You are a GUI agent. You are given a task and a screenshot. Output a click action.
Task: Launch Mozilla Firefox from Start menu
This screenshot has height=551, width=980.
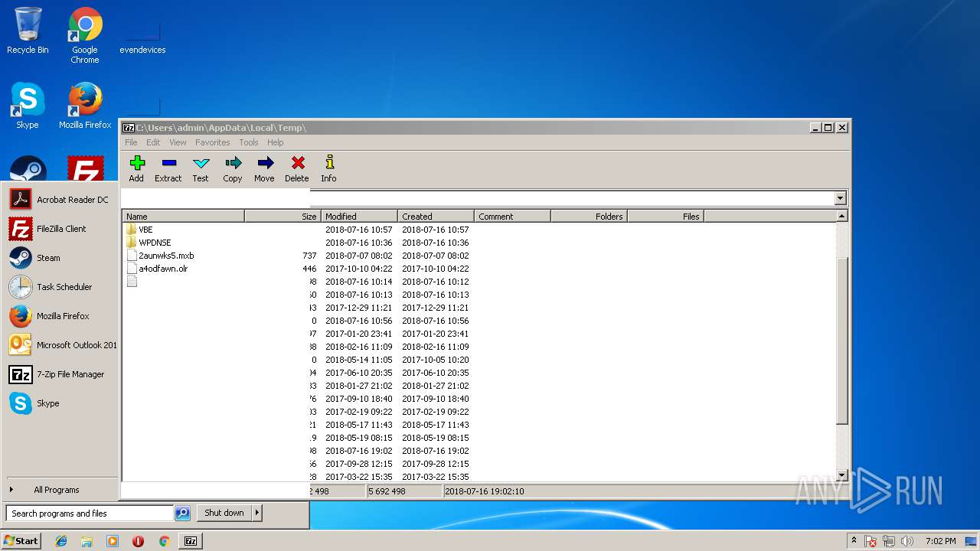click(61, 316)
